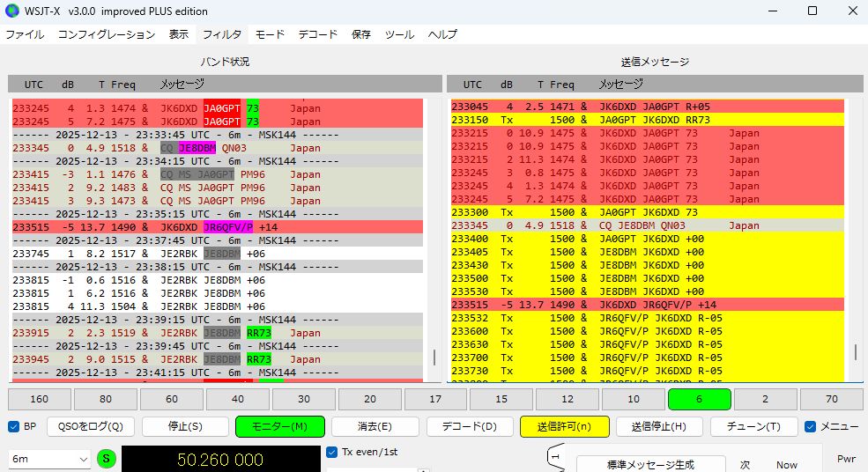
Task: Click the 233745 JE2RBK JE8DBM +06 row
Action: (218, 254)
